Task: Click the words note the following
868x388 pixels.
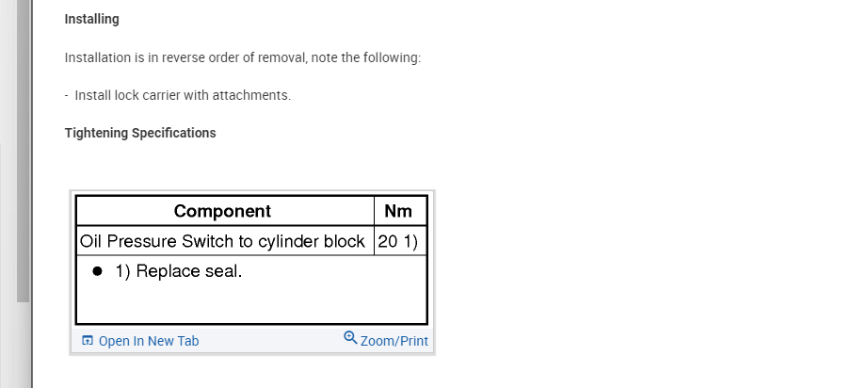Action: click(x=380, y=57)
